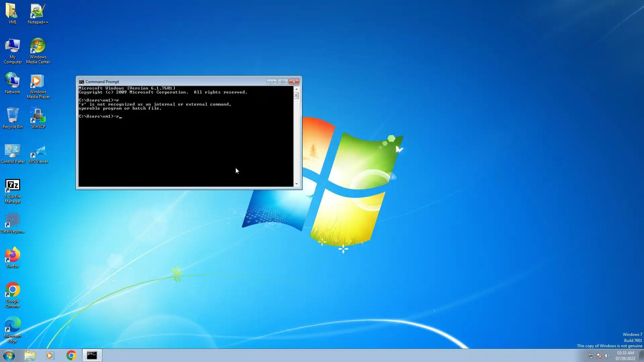Click the Command Prompt scroll down arrow
644x362 pixels.
coord(296,184)
